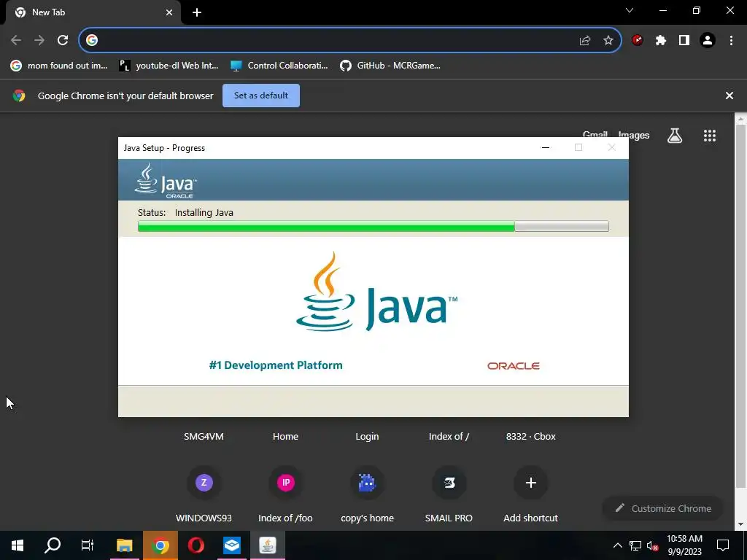The height and width of the screenshot is (560, 747).
Task: Open Search Labs flask icon
Action: point(675,136)
